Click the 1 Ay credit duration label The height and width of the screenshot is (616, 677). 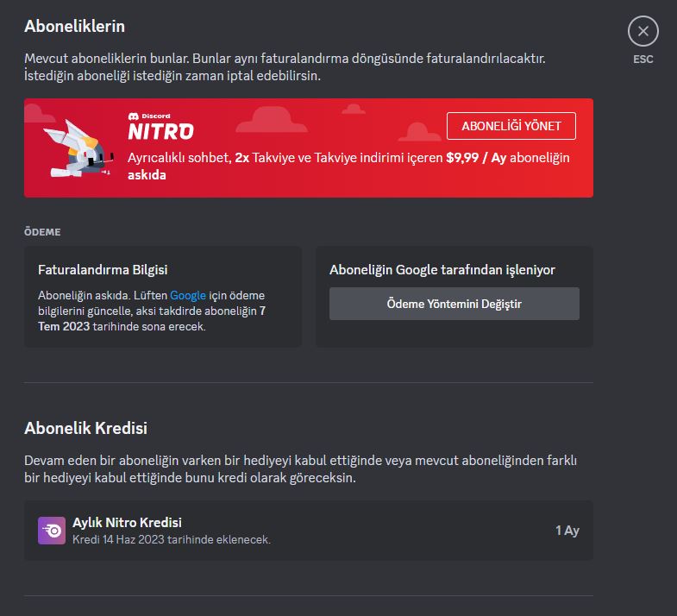567,531
